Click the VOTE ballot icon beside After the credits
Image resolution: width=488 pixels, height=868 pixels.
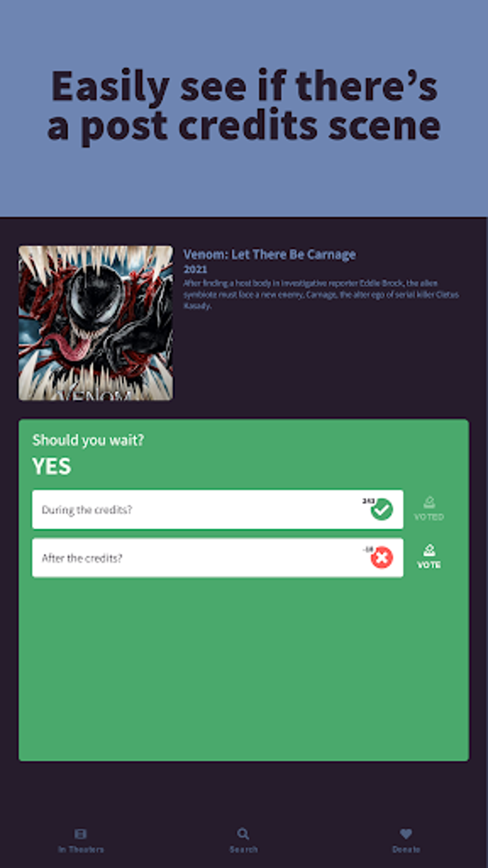[x=429, y=550]
